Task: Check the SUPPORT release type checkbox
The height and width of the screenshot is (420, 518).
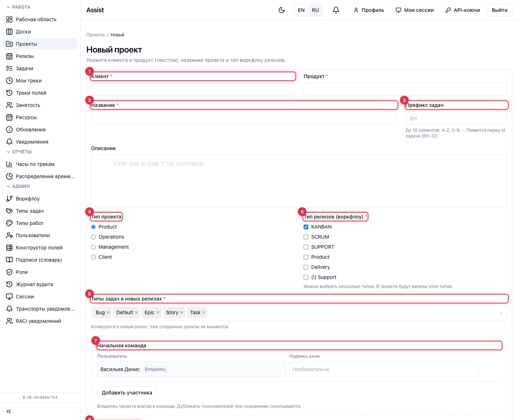Action: click(306, 247)
